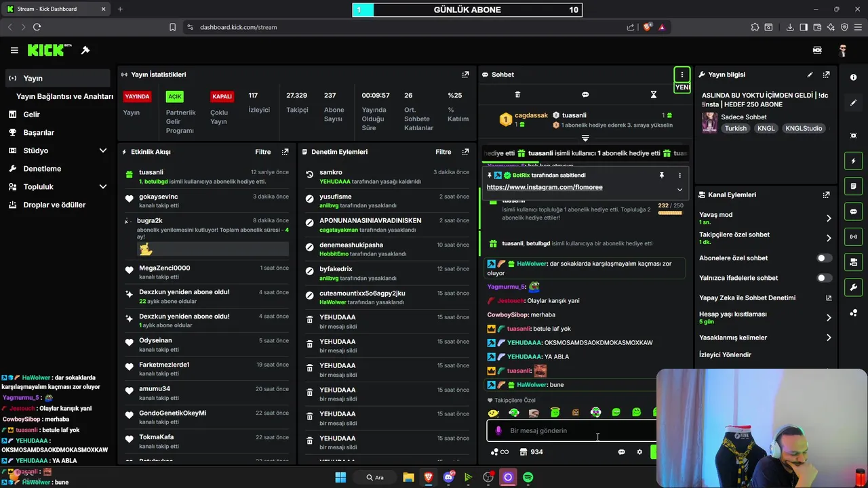Viewport: 868px width, 488px height.
Task: Click tuasanli entry in Etkinlik Akışı
Action: pyautogui.click(x=207, y=176)
